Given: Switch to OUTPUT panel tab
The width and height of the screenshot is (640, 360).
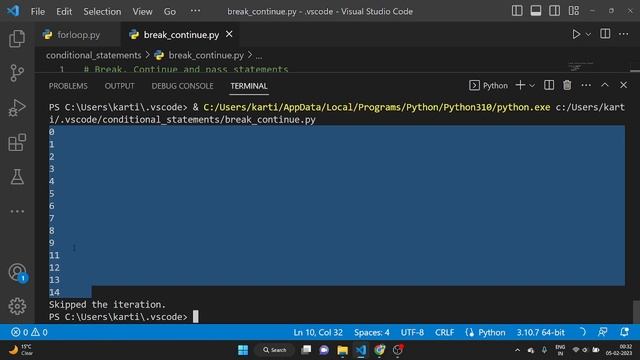Looking at the screenshot, I should pos(119,86).
